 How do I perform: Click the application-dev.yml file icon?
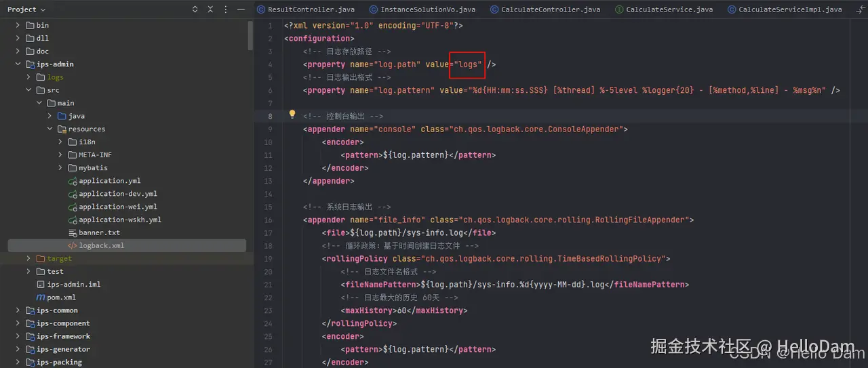click(x=73, y=194)
